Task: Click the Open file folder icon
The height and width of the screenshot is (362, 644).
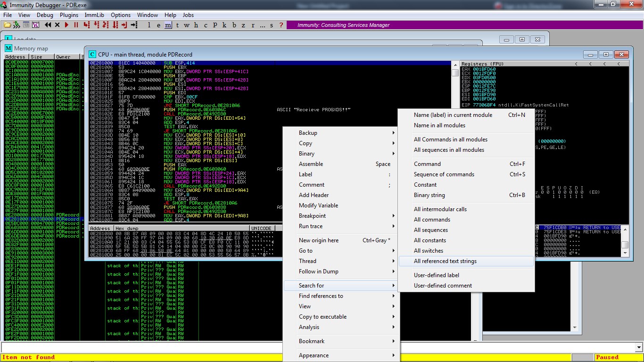Action: tap(7, 25)
